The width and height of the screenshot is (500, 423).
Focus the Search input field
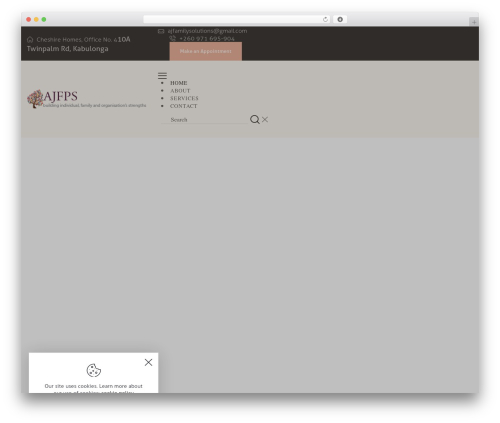(205, 120)
